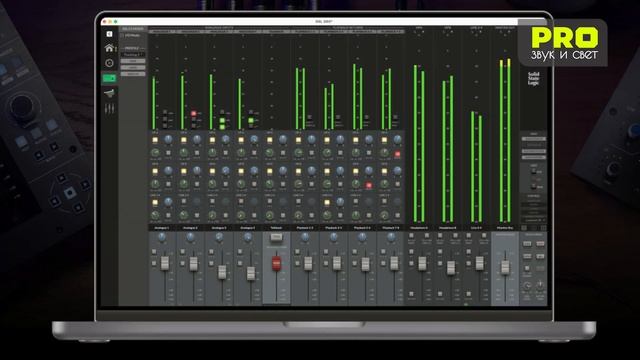Click the Playback 1-2 fader cap
The image size is (640, 360).
pos(308,263)
